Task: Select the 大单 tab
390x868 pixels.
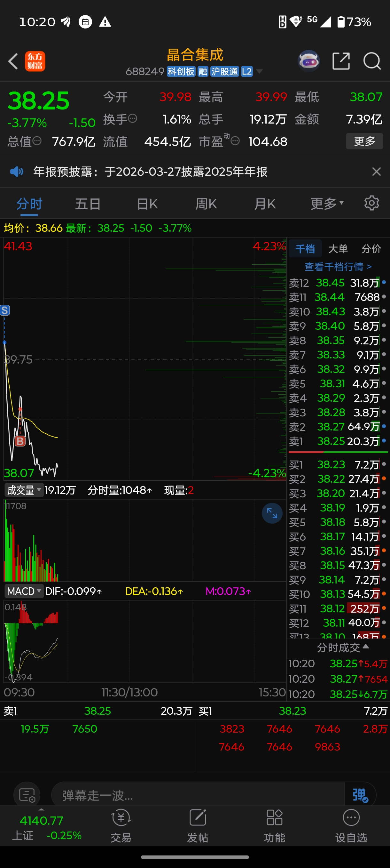Action: (338, 249)
